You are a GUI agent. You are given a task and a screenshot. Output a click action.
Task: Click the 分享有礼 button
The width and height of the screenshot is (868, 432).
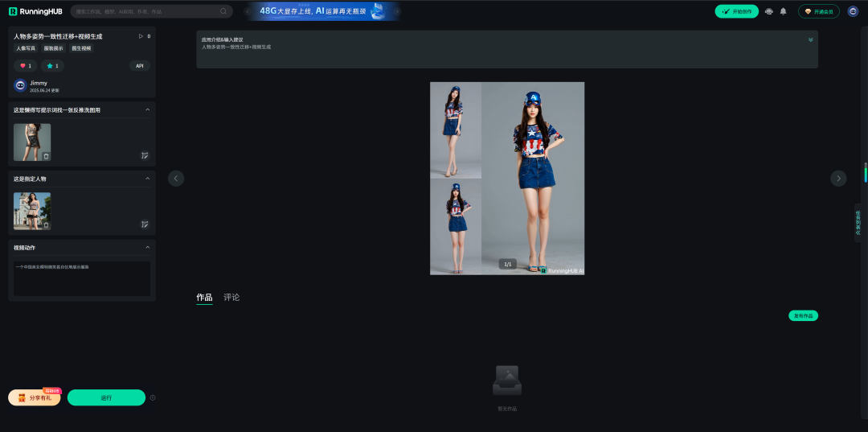tap(35, 397)
